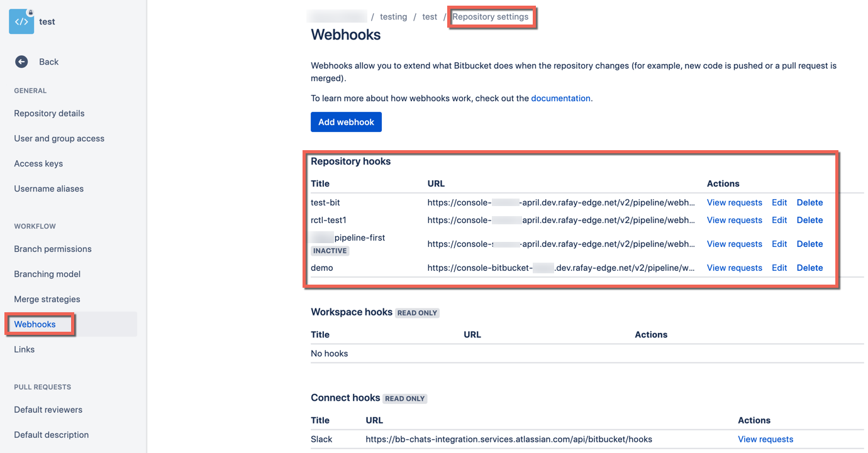Click the testing breadcrumb link

click(393, 17)
